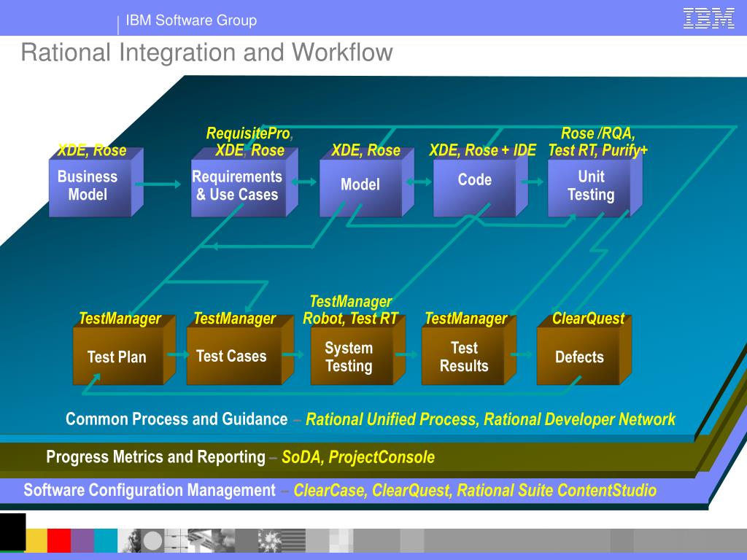Click the arrow from System Testing to Test Results
747x560 pixels.
406,354
